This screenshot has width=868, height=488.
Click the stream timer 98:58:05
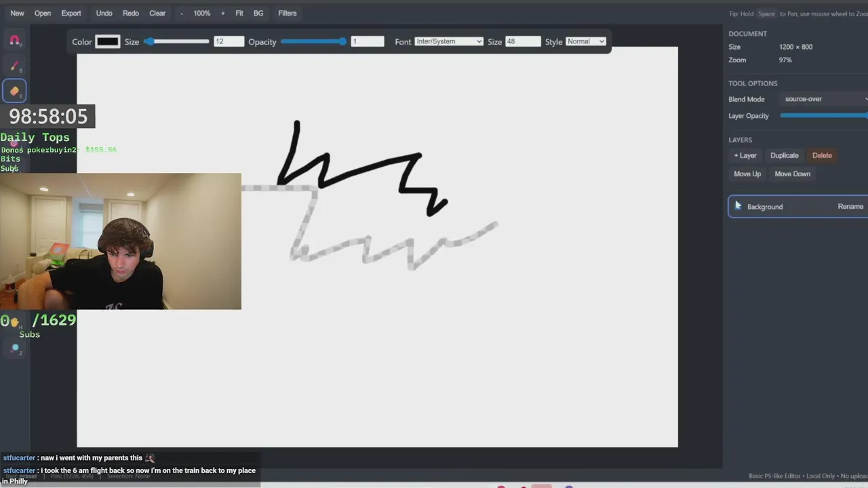tap(48, 117)
